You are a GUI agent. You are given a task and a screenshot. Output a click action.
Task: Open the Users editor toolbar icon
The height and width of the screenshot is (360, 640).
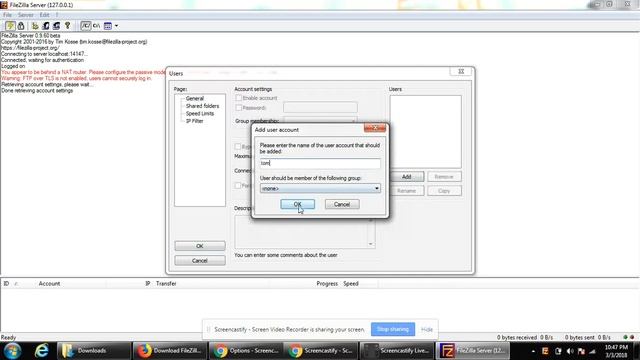pyautogui.click(x=46, y=26)
